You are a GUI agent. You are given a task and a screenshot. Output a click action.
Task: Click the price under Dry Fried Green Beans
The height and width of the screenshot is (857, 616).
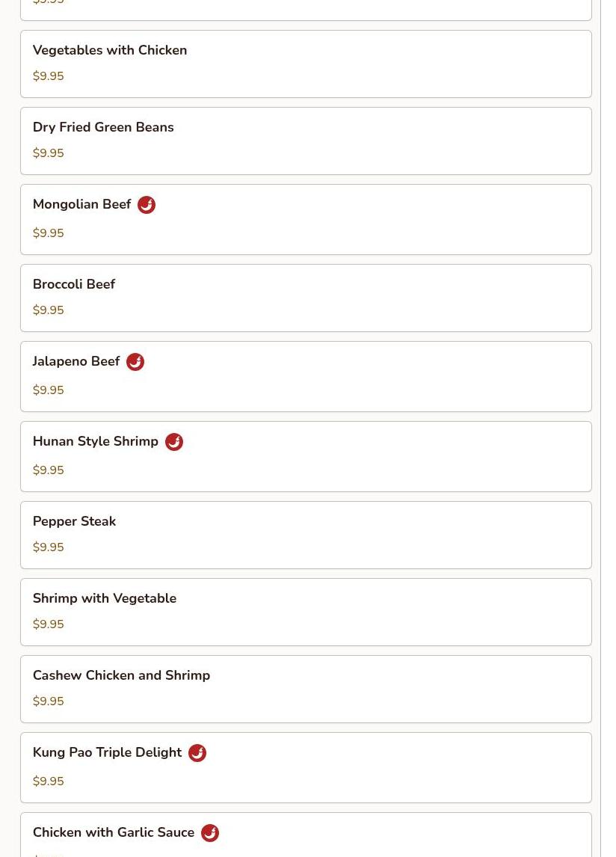48,153
